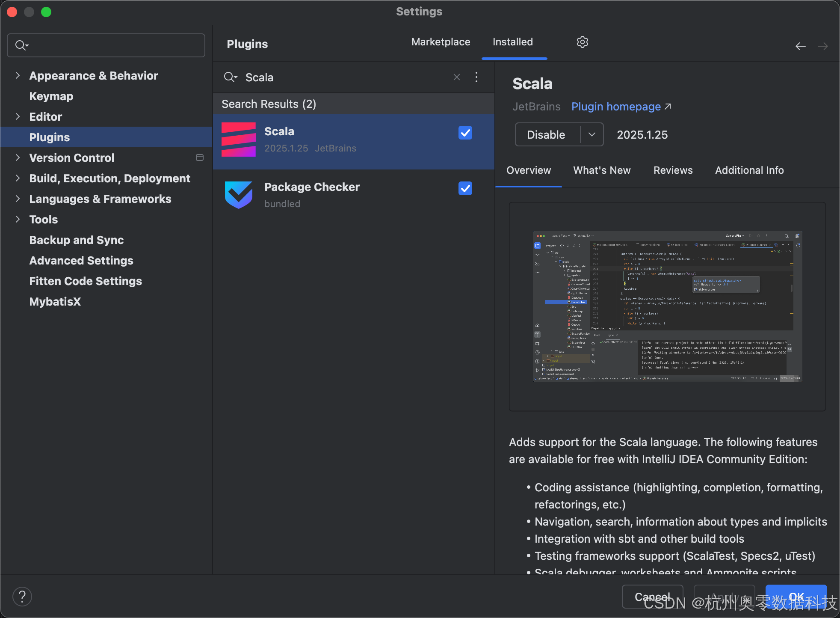Clear the Scala plugin search text
The width and height of the screenshot is (840, 618).
456,77
